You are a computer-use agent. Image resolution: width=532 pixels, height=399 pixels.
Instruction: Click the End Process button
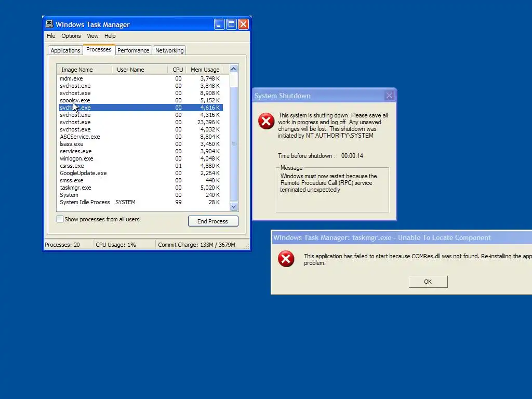(213, 221)
